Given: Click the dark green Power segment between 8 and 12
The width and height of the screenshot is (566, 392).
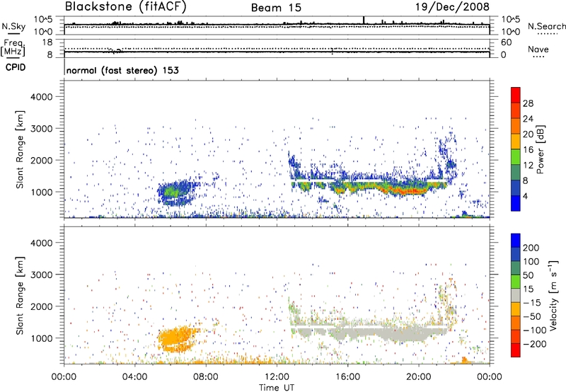Looking at the screenshot, I should [516, 172].
